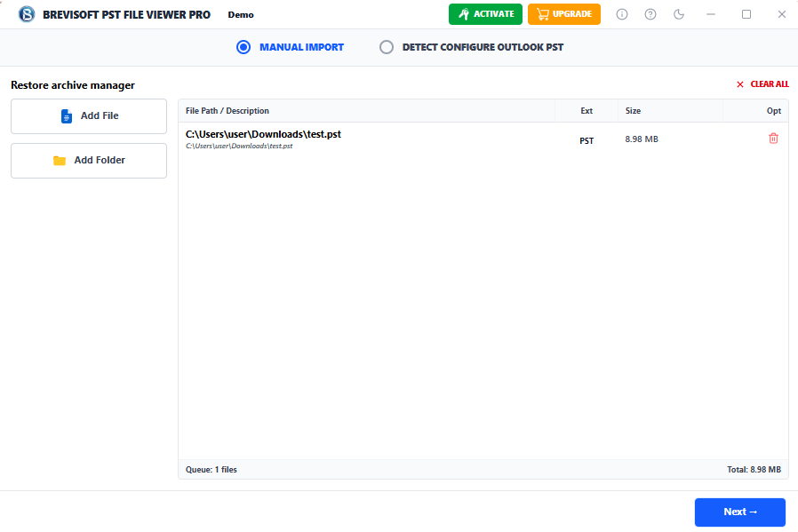The width and height of the screenshot is (798, 532).
Task: Select the Manual Import radio button
Action: click(243, 47)
